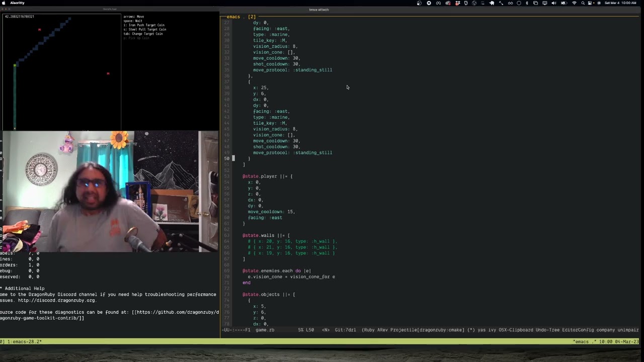
Task: Click the 'Ruby' major mode in modeline
Action: pos(369,330)
